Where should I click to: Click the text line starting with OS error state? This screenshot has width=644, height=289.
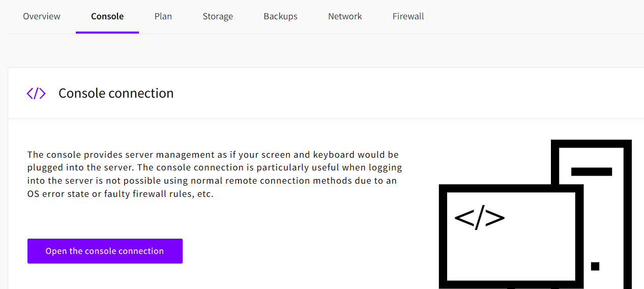click(120, 194)
